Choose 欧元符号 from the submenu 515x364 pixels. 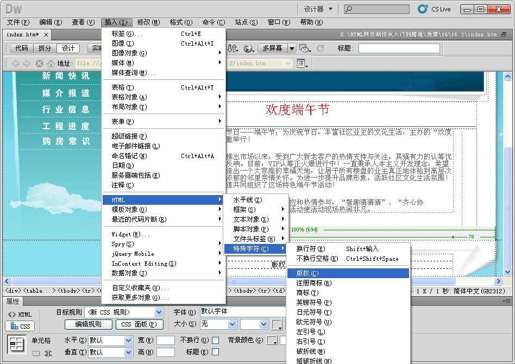pos(348,322)
